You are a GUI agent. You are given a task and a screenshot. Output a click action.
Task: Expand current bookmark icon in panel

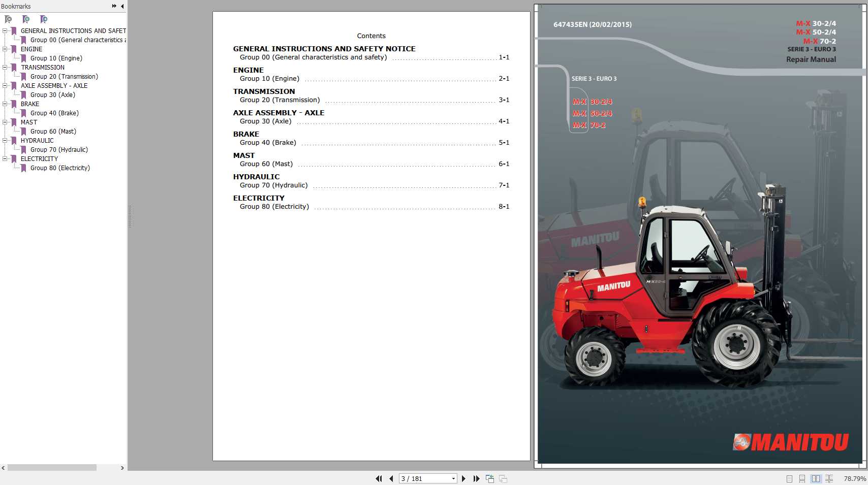[x=43, y=19]
